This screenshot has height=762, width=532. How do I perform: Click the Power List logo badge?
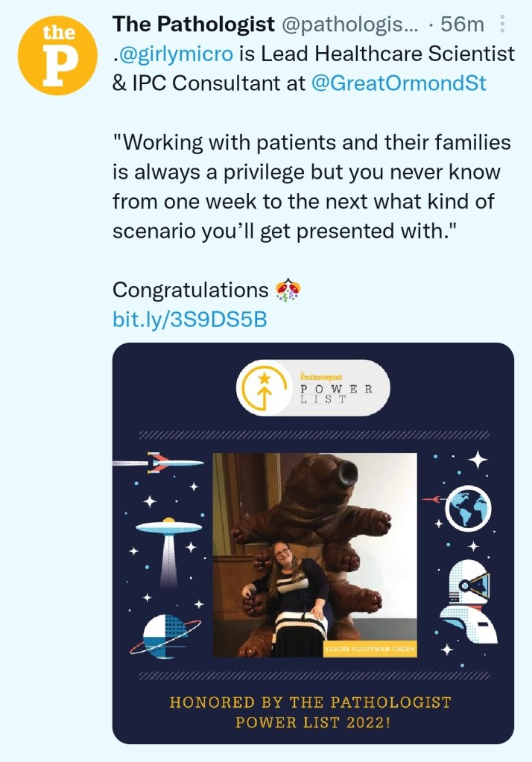[313, 387]
